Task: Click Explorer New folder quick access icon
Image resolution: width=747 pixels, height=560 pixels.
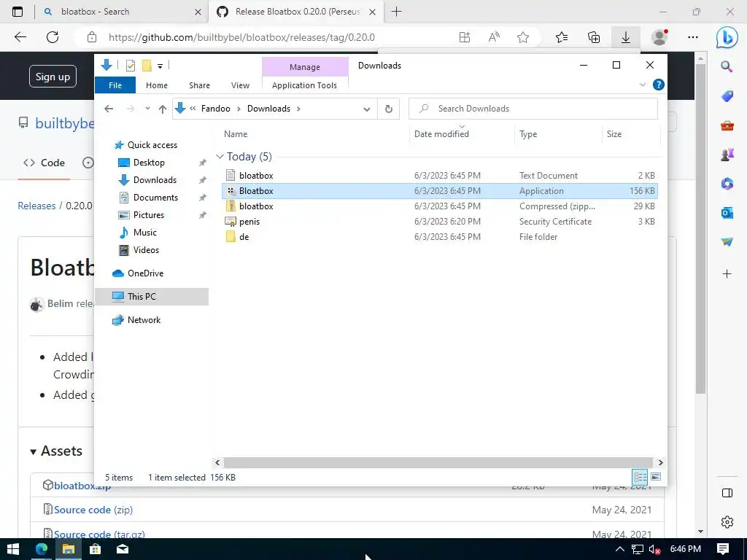Action: point(147,66)
